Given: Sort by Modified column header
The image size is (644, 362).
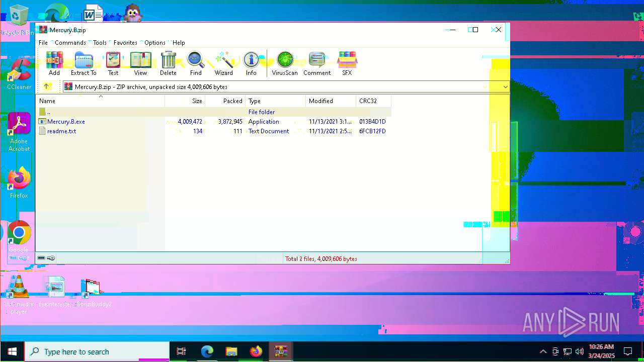Looking at the screenshot, I should pos(331,101).
